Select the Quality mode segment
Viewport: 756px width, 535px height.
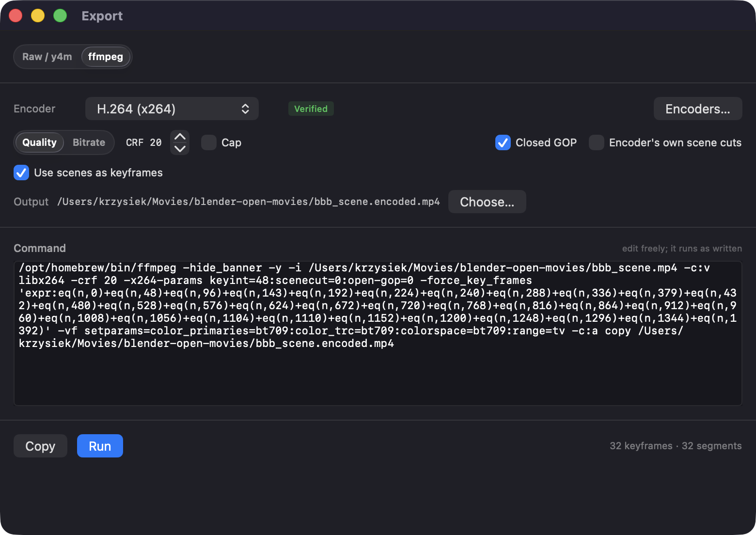point(40,142)
